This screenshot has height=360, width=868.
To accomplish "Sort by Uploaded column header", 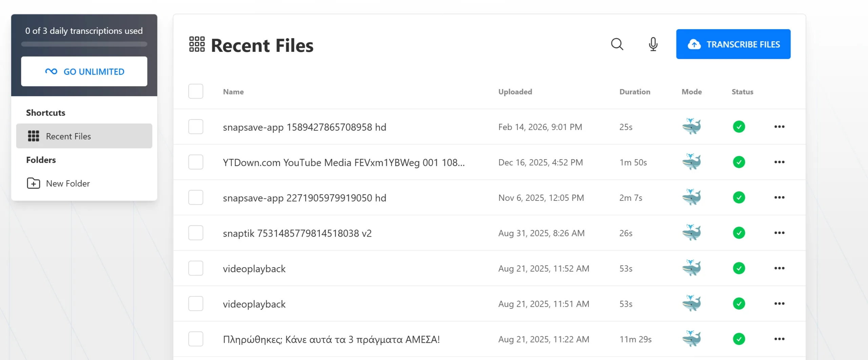I will (x=515, y=92).
